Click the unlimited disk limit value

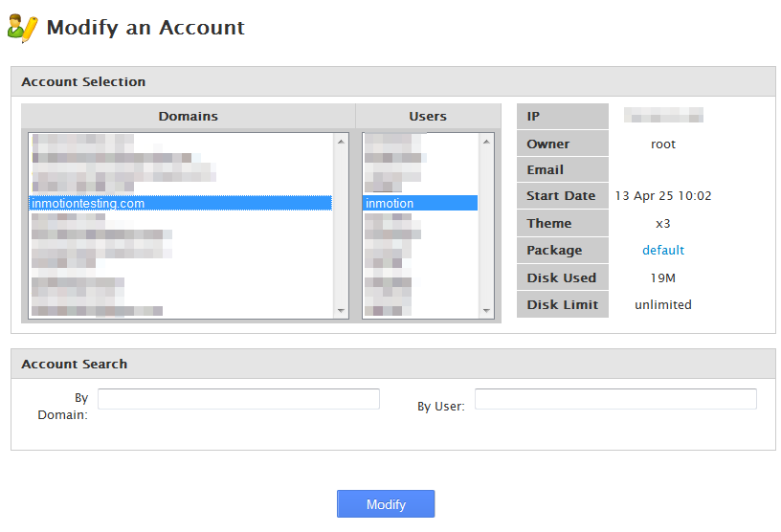[x=663, y=304]
